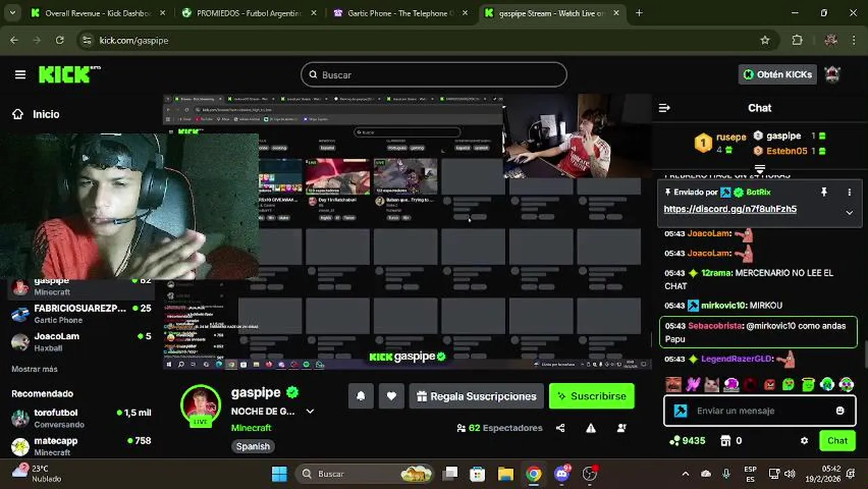Pin icon on BotRix pinned message

click(824, 192)
